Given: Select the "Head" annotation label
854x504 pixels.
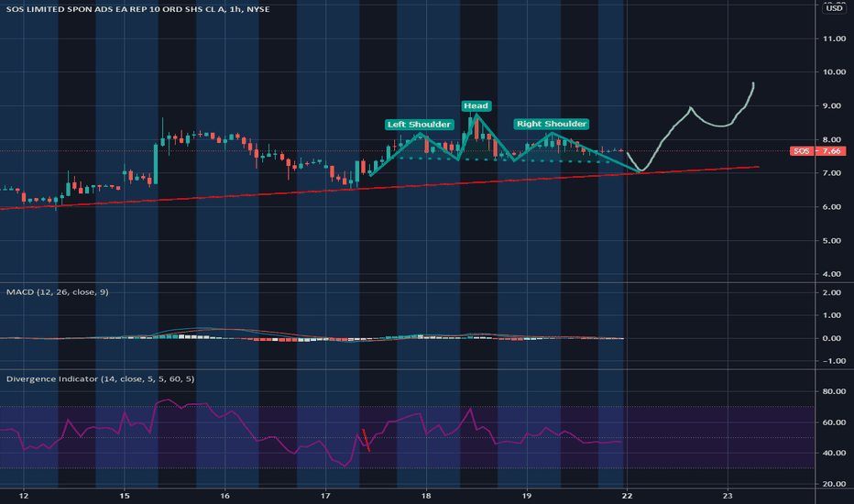Looking at the screenshot, I should click(476, 105).
